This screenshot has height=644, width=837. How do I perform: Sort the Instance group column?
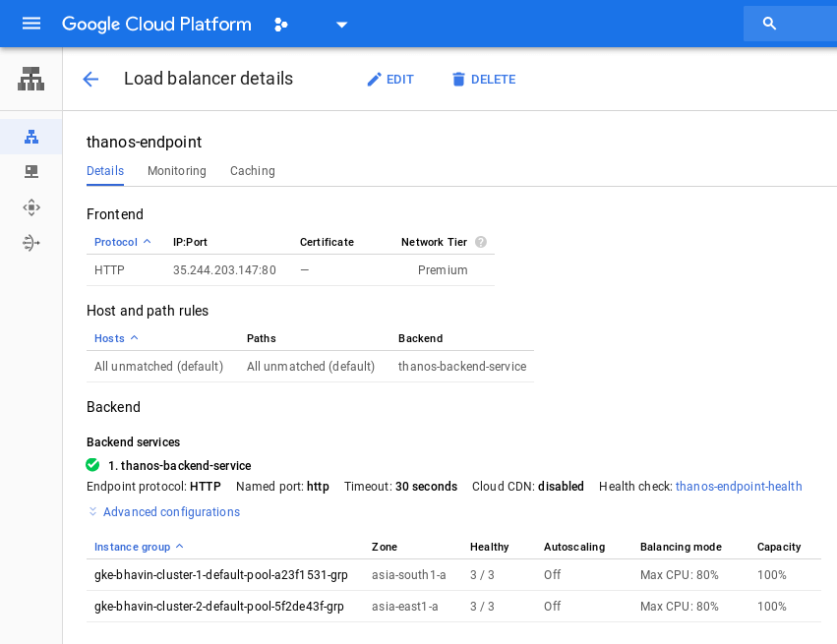[x=138, y=547]
